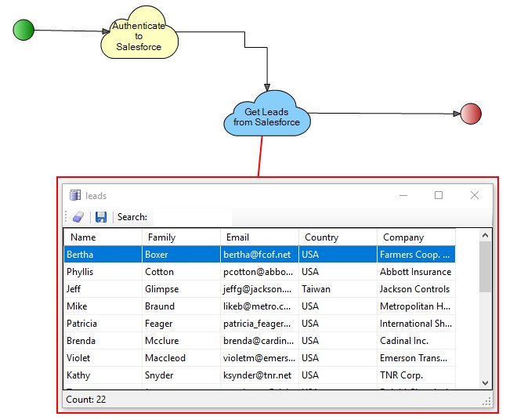Click the vertical scrollbar thumb
Screen dimensions: 506x420
pos(485,267)
